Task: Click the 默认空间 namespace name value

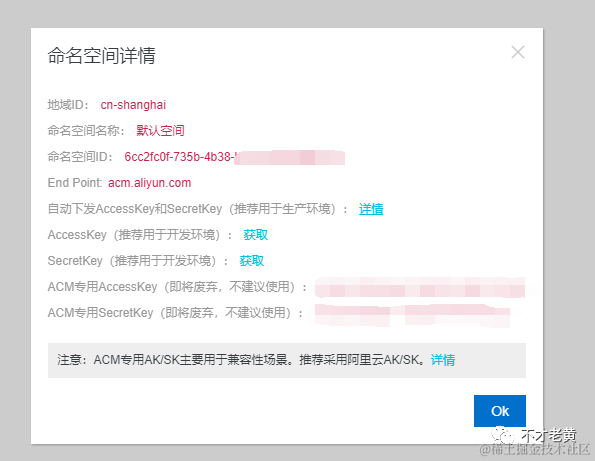Action: coord(161,131)
